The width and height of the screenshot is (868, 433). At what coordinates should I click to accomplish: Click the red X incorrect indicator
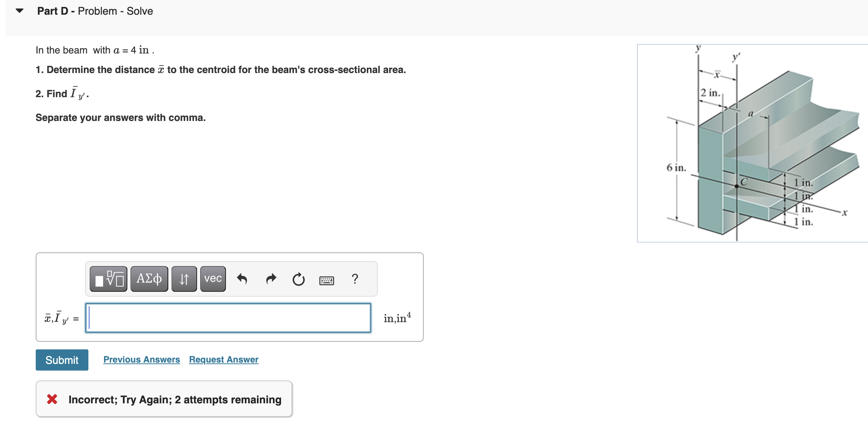52,399
